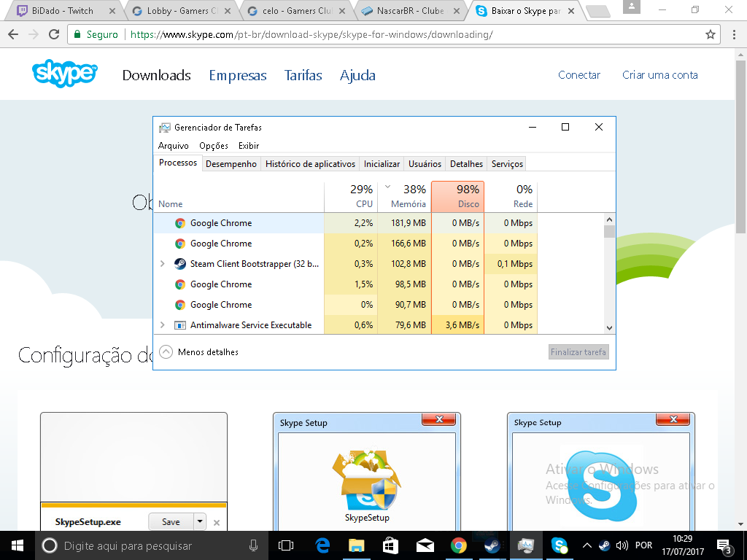
Task: Reload the page with the refresh icon
Action: [x=54, y=34]
